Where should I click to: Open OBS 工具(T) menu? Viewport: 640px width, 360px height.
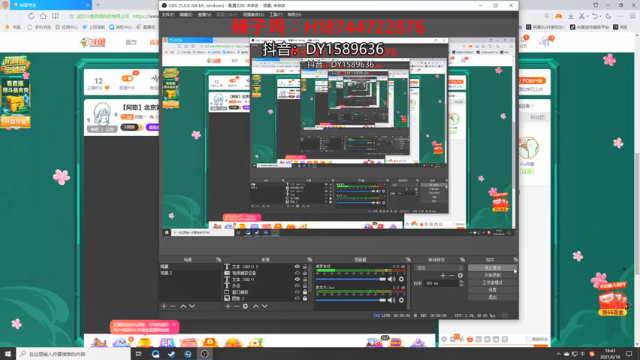coord(276,15)
